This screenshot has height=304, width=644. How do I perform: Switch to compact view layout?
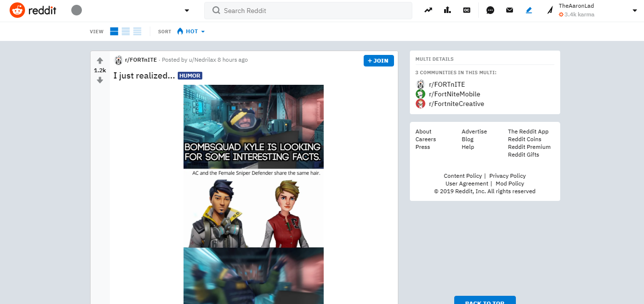(x=137, y=31)
